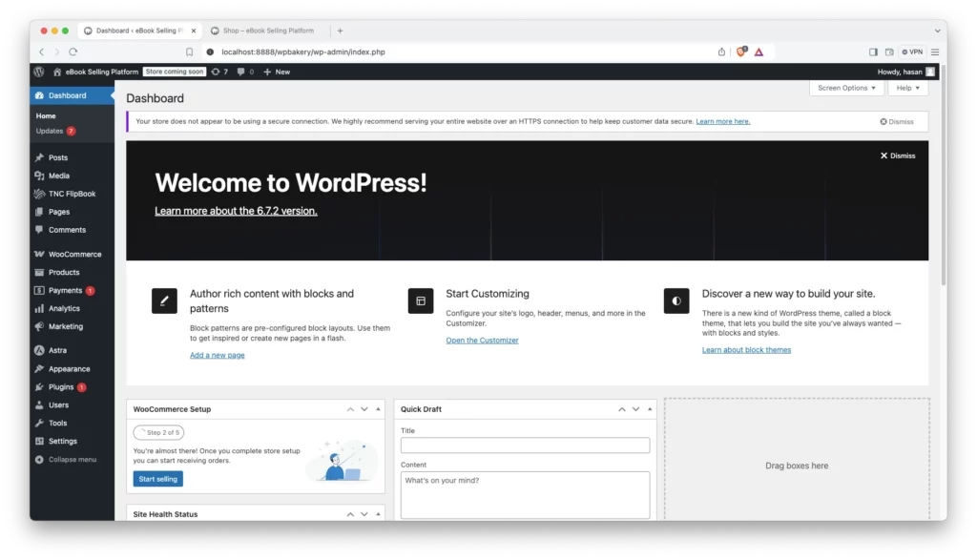The height and width of the screenshot is (560, 977).
Task: Click the vertical page scrollbar
Action: (x=942, y=191)
